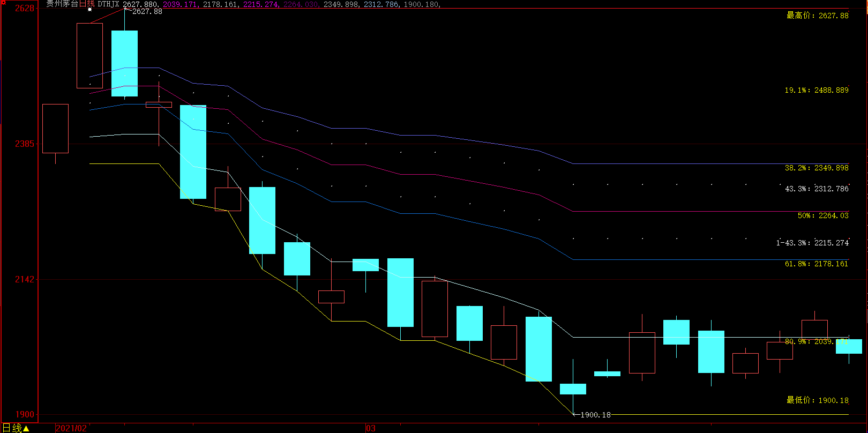Click the indicator value 2627.880 in the header
This screenshot has width=868, height=433.
(x=140, y=4)
